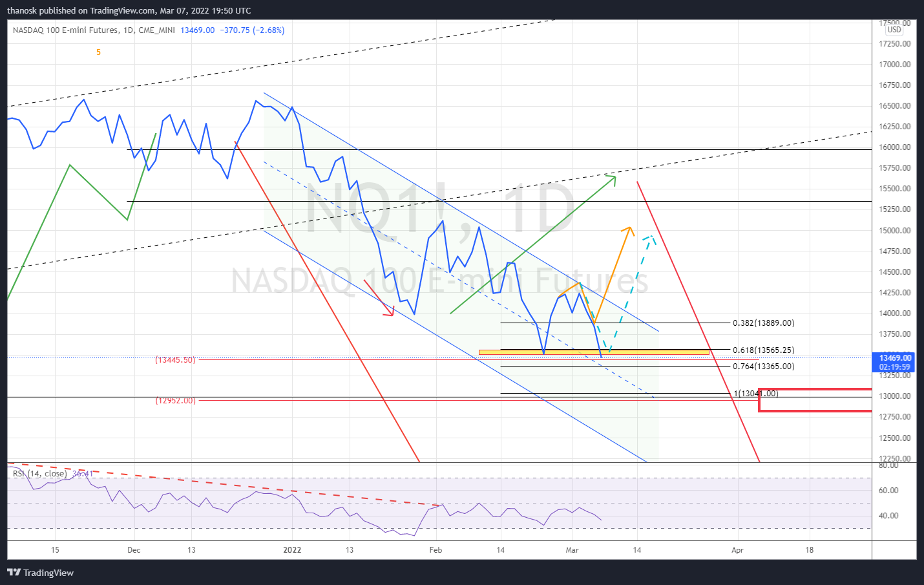Click the 13750.00 price axis label
Screen dimensions: 924x585
(895, 334)
